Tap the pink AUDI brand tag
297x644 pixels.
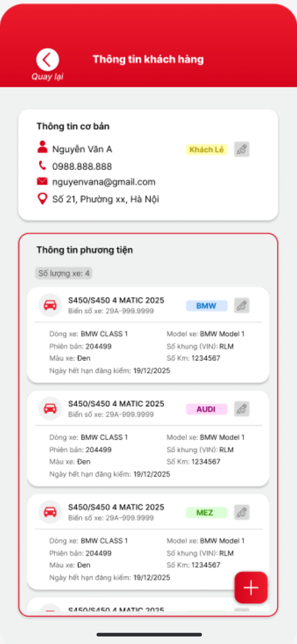[x=206, y=409]
